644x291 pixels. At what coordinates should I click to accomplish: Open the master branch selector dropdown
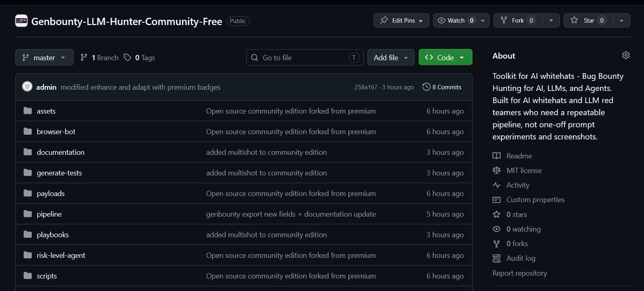coord(44,57)
